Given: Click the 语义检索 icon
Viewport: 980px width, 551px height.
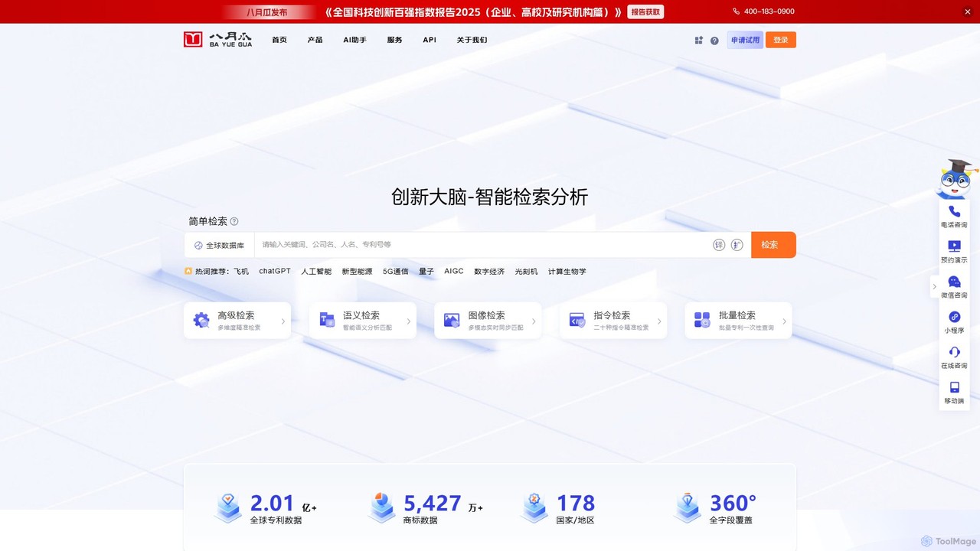Looking at the screenshot, I should point(327,320).
